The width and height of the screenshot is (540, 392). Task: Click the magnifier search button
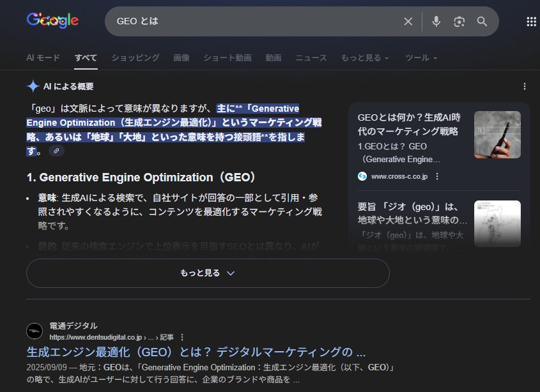tap(482, 22)
